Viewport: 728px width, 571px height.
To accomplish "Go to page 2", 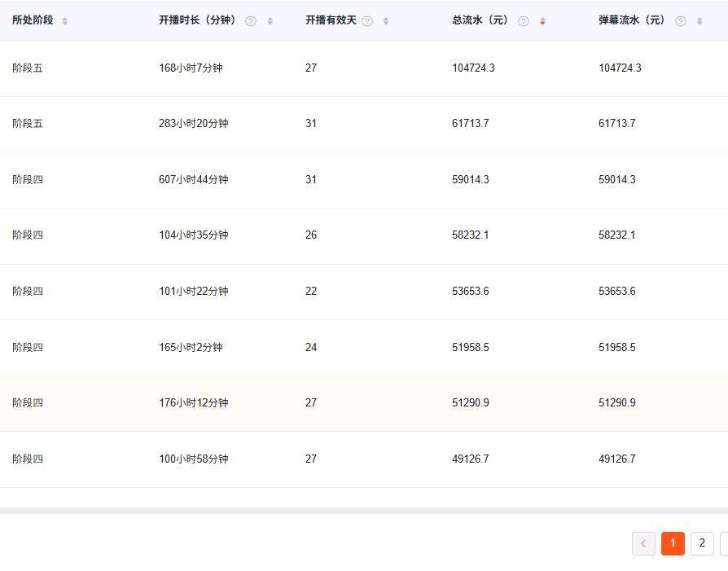I will pos(702,543).
